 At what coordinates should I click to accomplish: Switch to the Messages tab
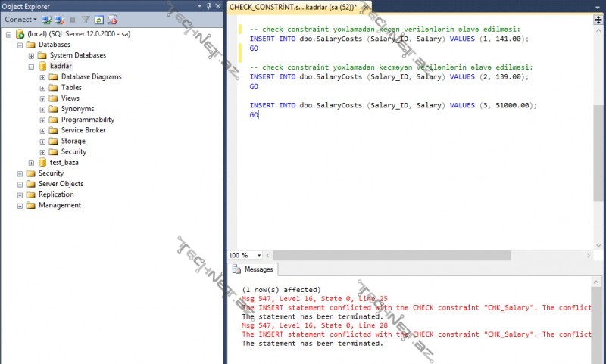[x=254, y=269]
